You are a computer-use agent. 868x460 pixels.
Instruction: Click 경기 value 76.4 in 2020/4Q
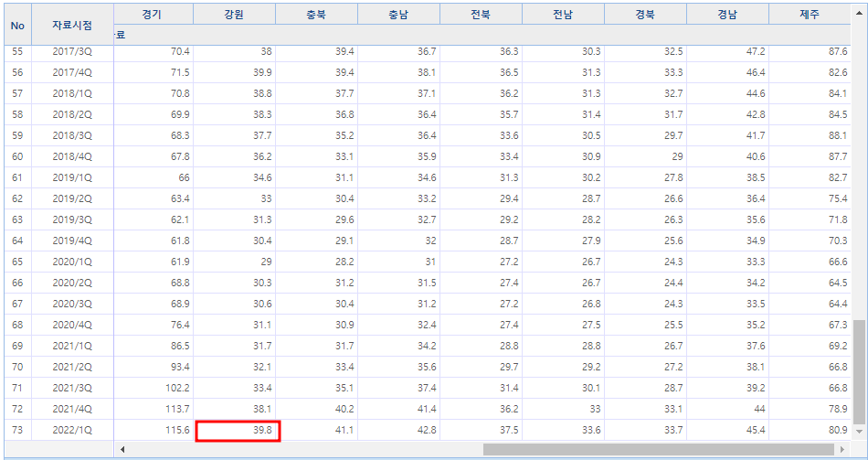pos(153,326)
